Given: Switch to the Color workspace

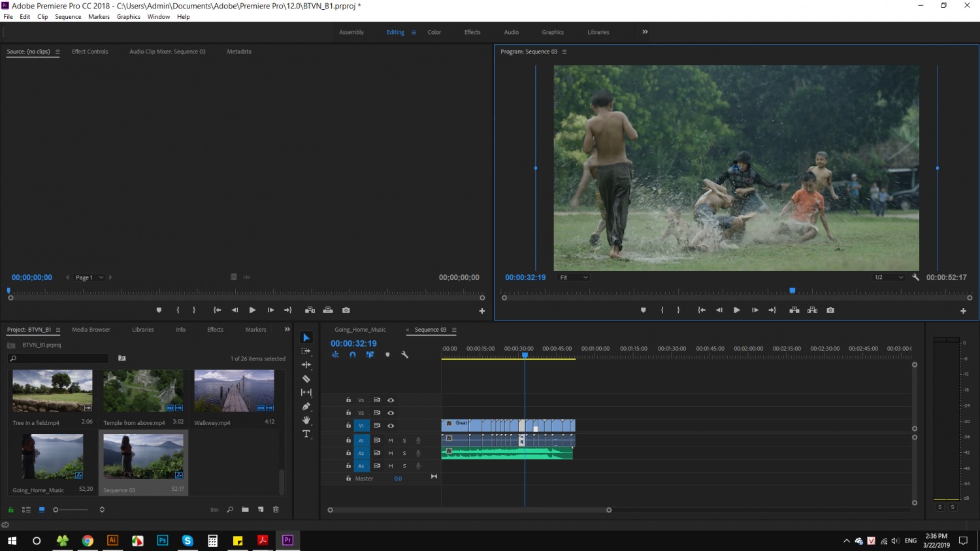Looking at the screenshot, I should click(x=434, y=32).
